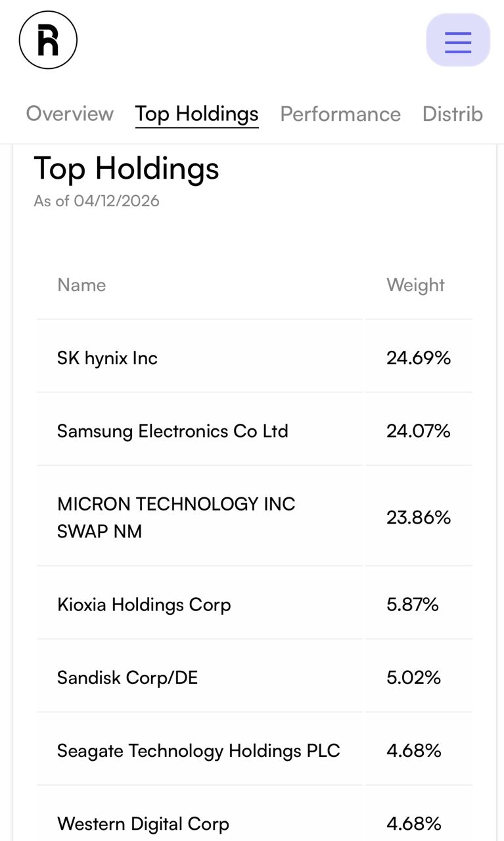The width and height of the screenshot is (504, 841).
Task: Click the Name column header
Action: (x=81, y=285)
